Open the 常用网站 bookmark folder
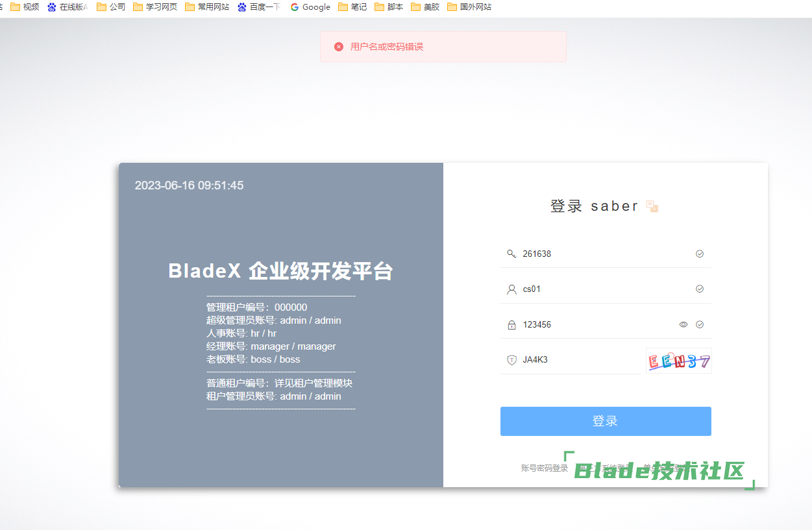Screen dimensions: 812x530 [x=207, y=7]
